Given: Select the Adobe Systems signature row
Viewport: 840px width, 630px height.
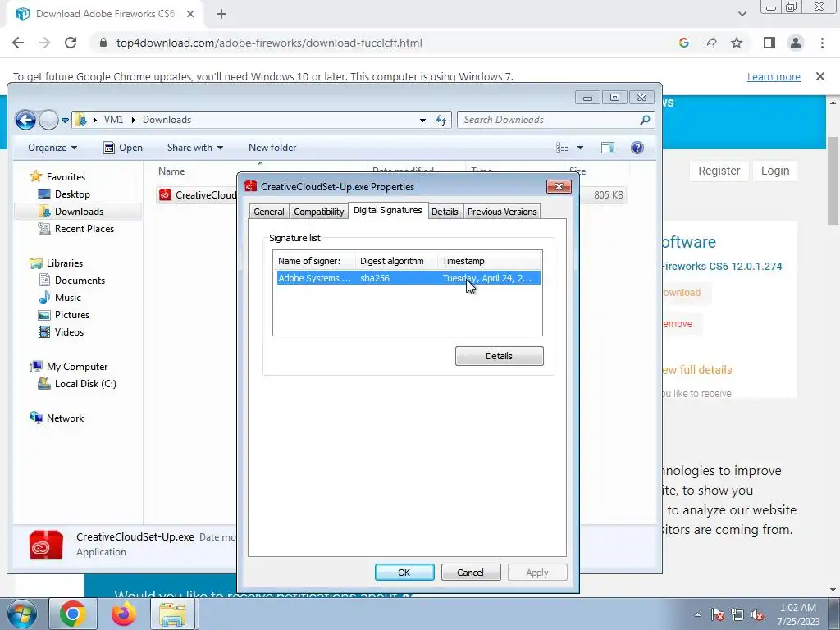Looking at the screenshot, I should pos(409,278).
